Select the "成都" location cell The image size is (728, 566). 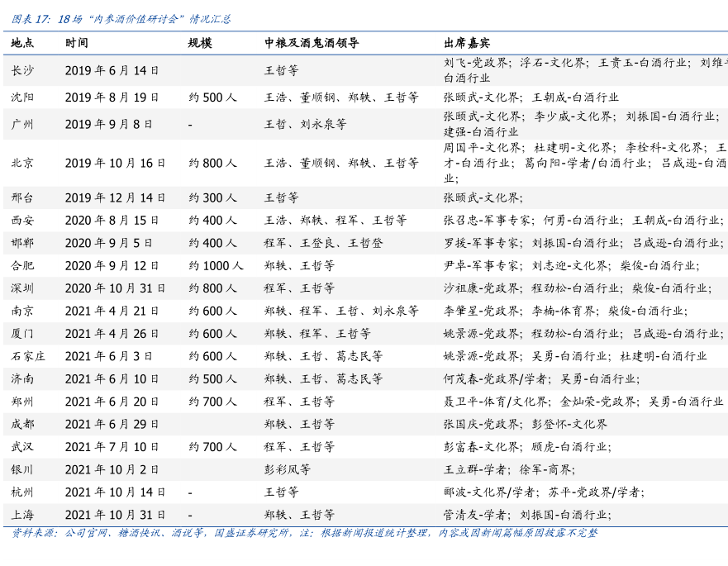click(22, 424)
